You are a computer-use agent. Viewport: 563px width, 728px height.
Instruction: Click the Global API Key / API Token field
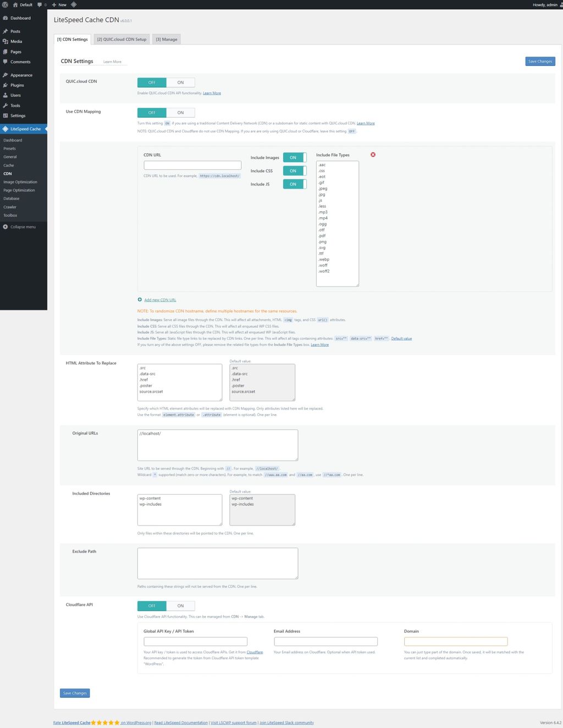pyautogui.click(x=195, y=642)
